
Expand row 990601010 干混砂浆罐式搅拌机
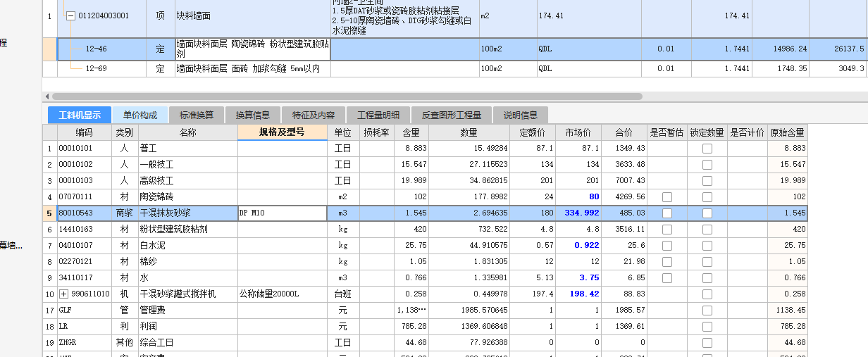(x=63, y=294)
